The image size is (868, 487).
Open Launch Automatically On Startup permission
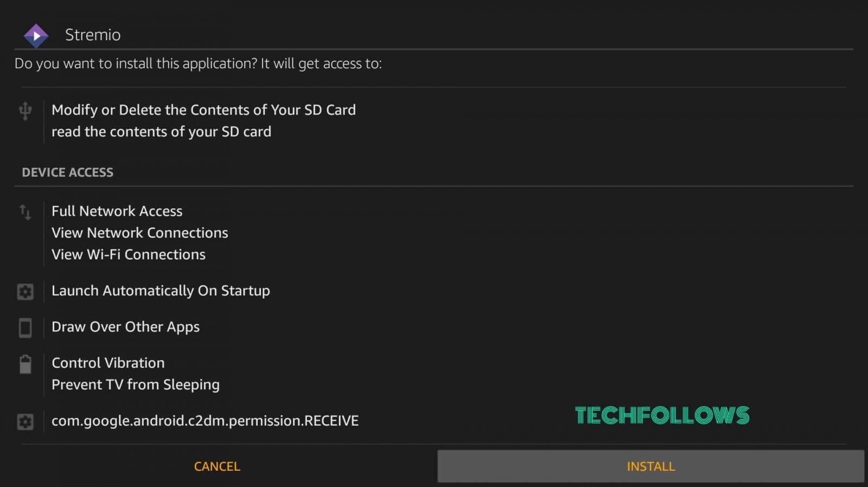point(161,291)
